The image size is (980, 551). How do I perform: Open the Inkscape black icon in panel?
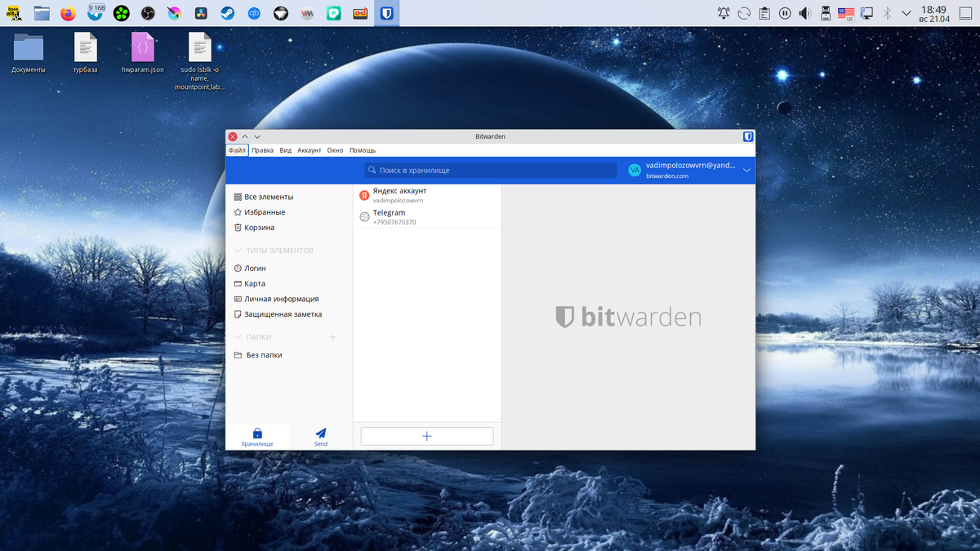[x=280, y=13]
